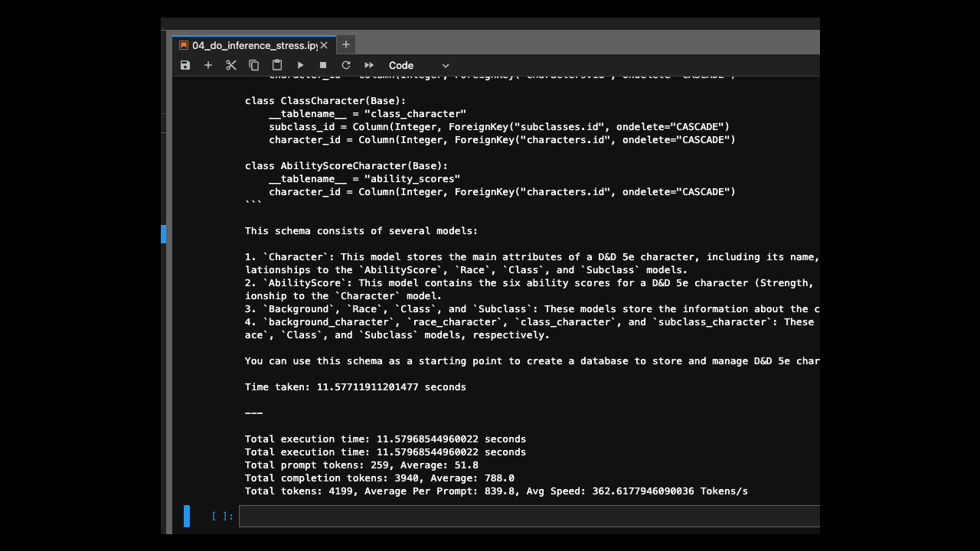Collapse the empty cell via its blue bar
Screen dimensions: 980x551
coord(187,517)
